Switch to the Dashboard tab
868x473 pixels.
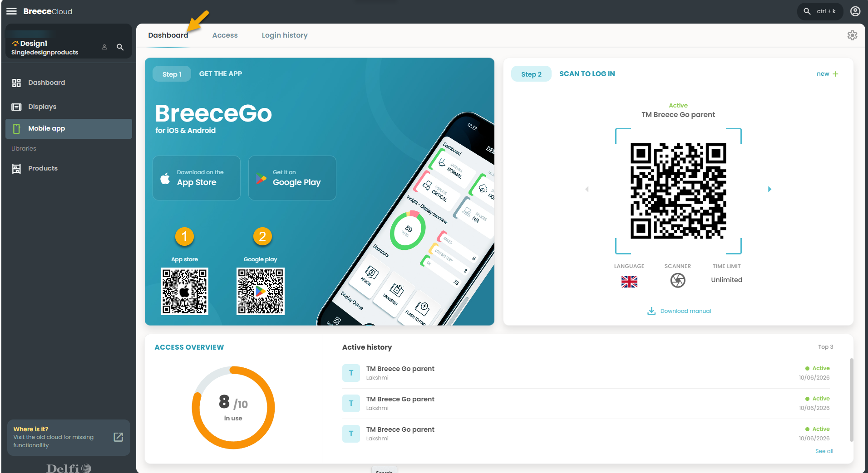coord(168,35)
